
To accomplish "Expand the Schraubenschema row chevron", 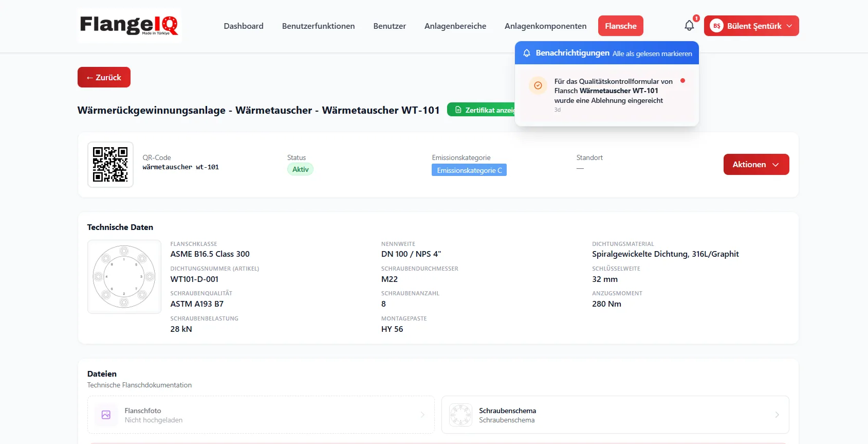I will click(777, 415).
